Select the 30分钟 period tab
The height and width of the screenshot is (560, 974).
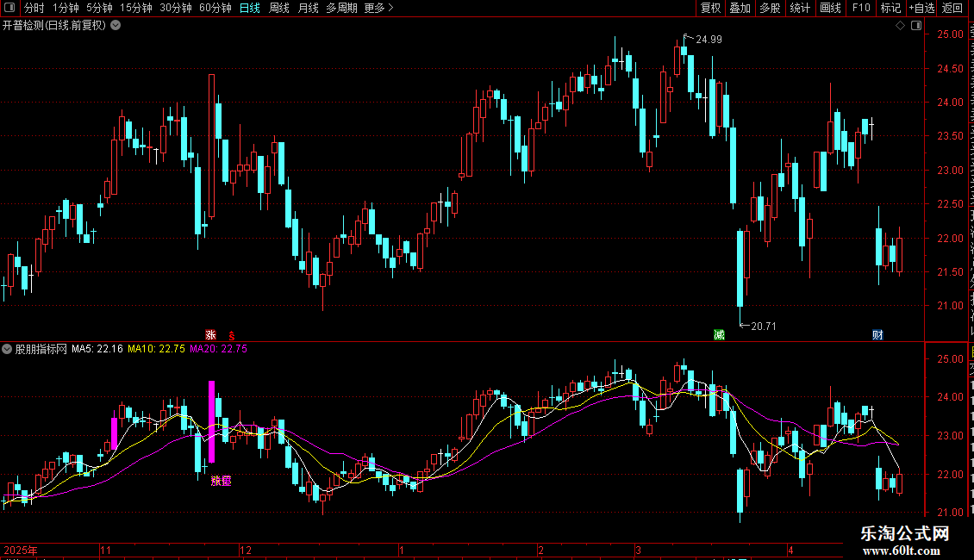(x=176, y=8)
